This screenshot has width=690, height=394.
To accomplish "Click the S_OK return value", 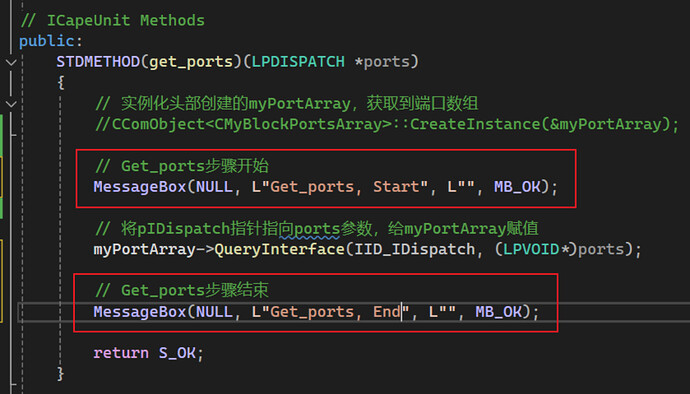I will click(177, 353).
